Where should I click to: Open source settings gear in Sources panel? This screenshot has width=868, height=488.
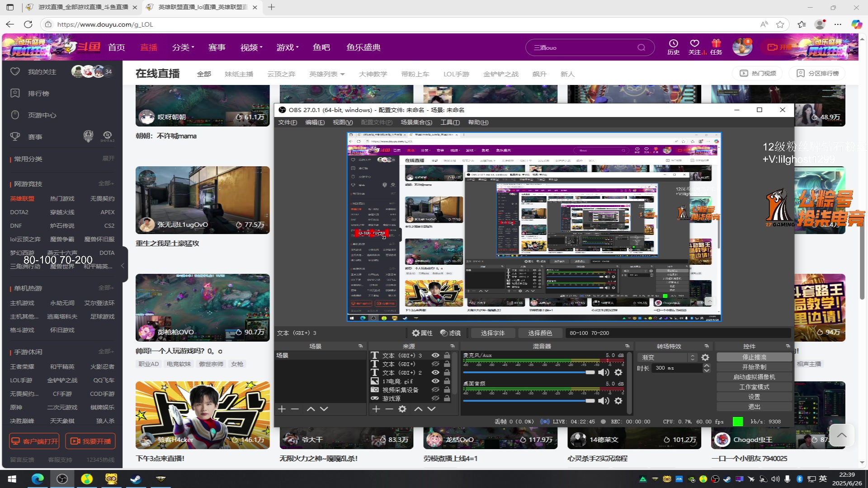pos(402,409)
